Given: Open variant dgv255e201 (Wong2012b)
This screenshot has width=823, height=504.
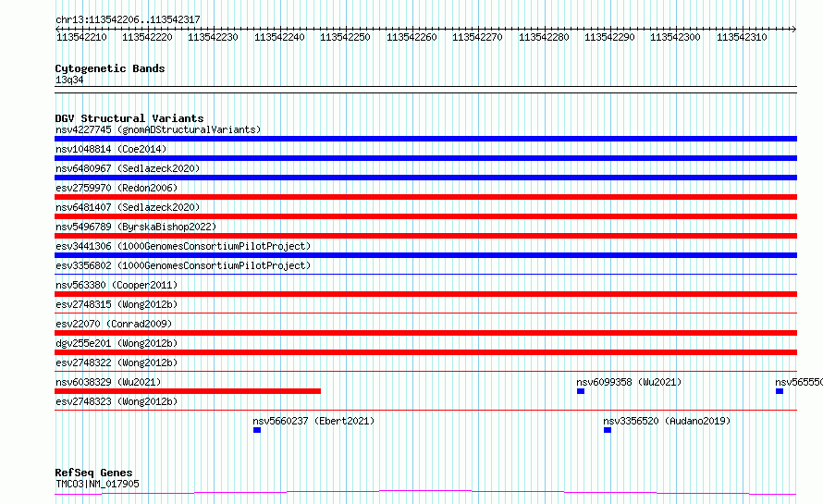Looking at the screenshot, I should [117, 343].
